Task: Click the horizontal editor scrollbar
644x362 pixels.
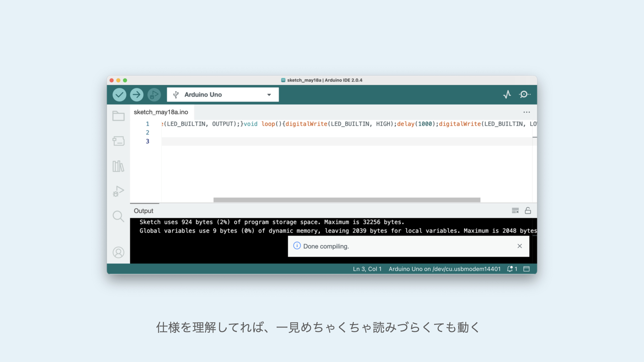Action: [346, 200]
